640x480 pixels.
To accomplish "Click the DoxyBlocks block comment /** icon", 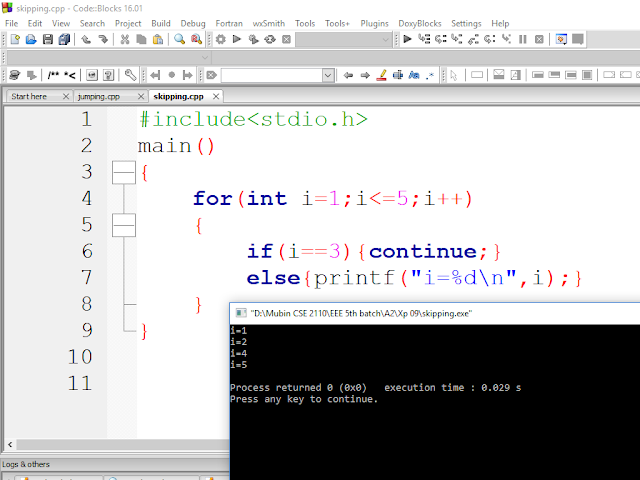I will click(x=53, y=75).
